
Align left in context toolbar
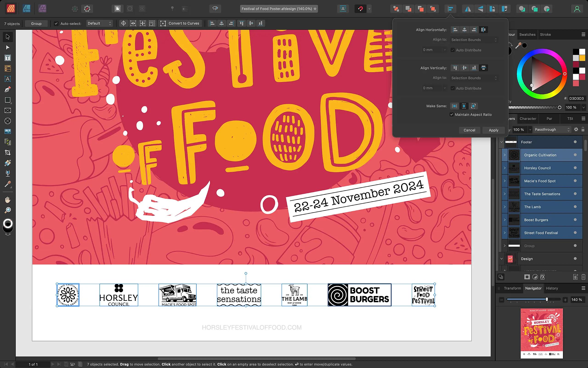(x=212, y=23)
